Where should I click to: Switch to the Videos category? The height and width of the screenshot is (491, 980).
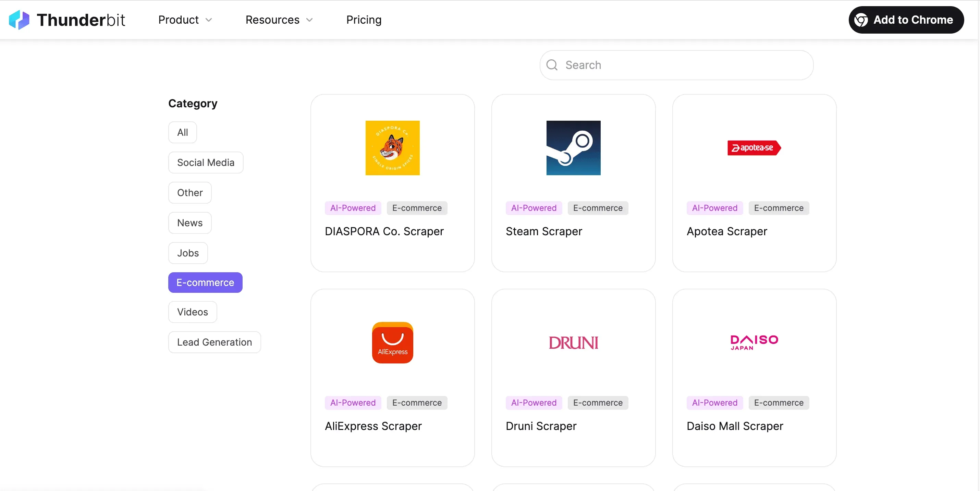tap(193, 312)
